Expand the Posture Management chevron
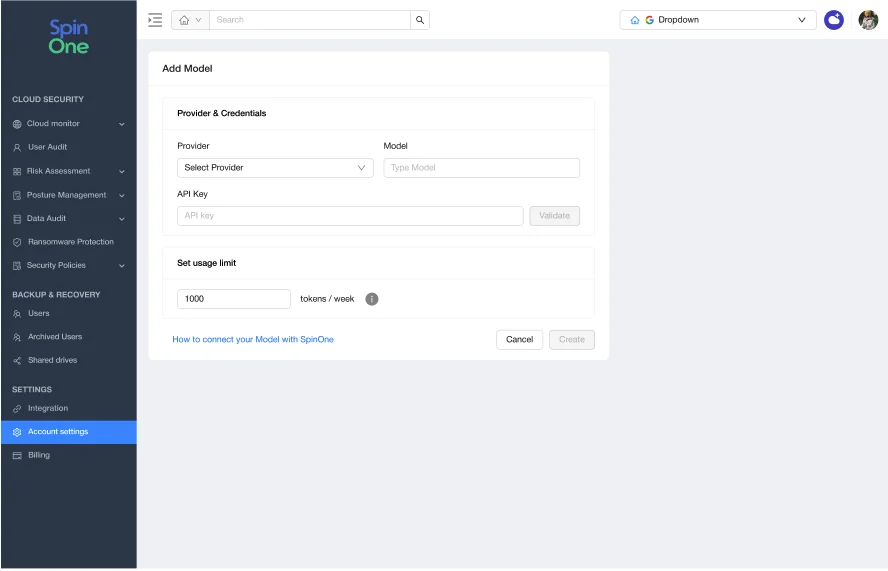 (x=122, y=195)
